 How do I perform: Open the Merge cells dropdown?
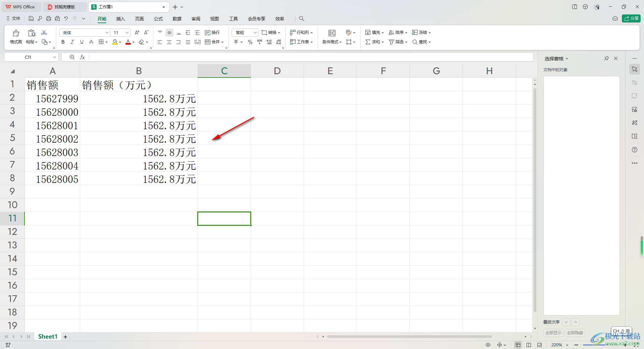point(222,42)
